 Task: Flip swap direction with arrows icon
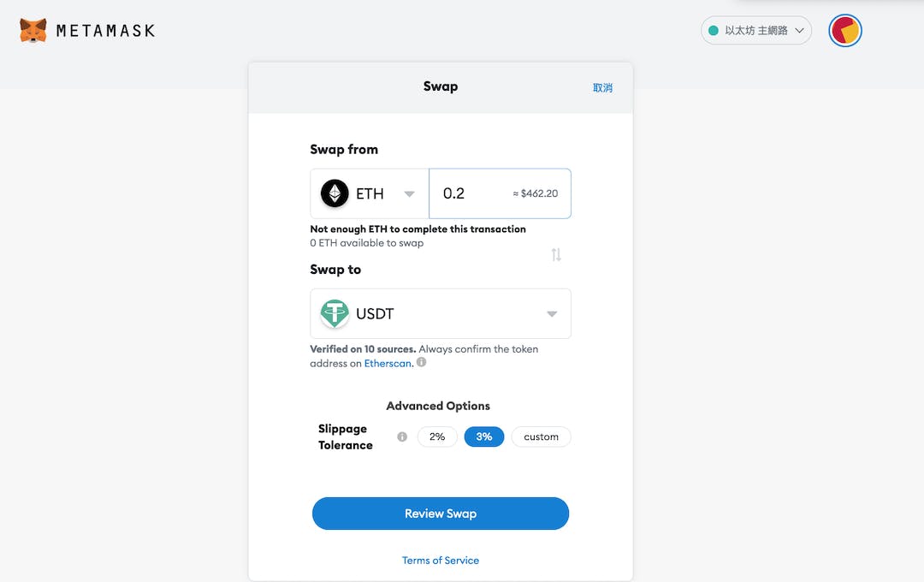556,254
